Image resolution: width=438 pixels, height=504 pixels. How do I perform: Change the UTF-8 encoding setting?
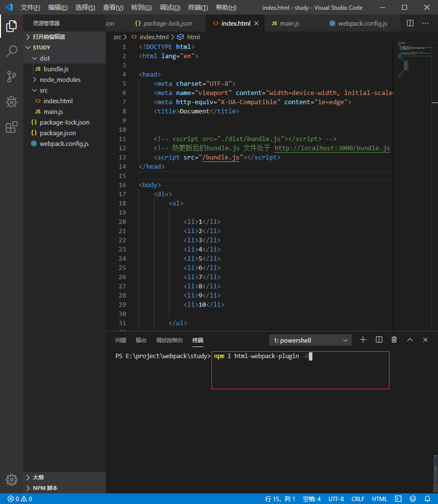tap(336, 499)
